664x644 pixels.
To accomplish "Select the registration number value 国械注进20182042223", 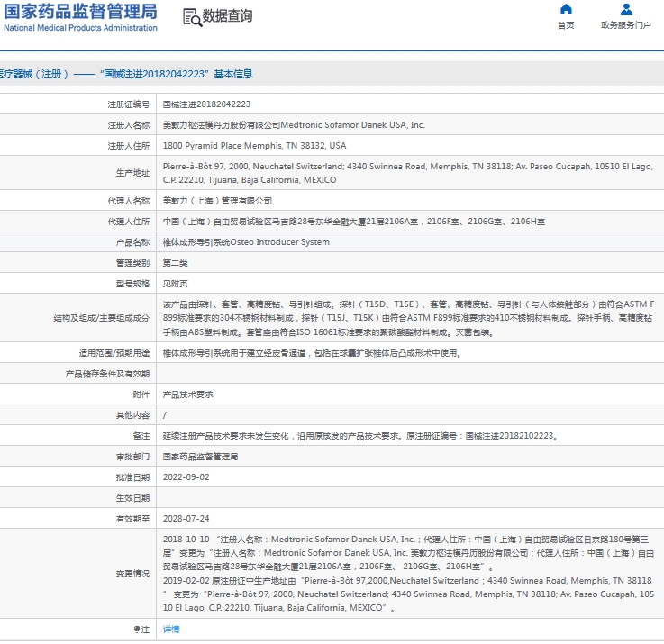I will point(206,104).
